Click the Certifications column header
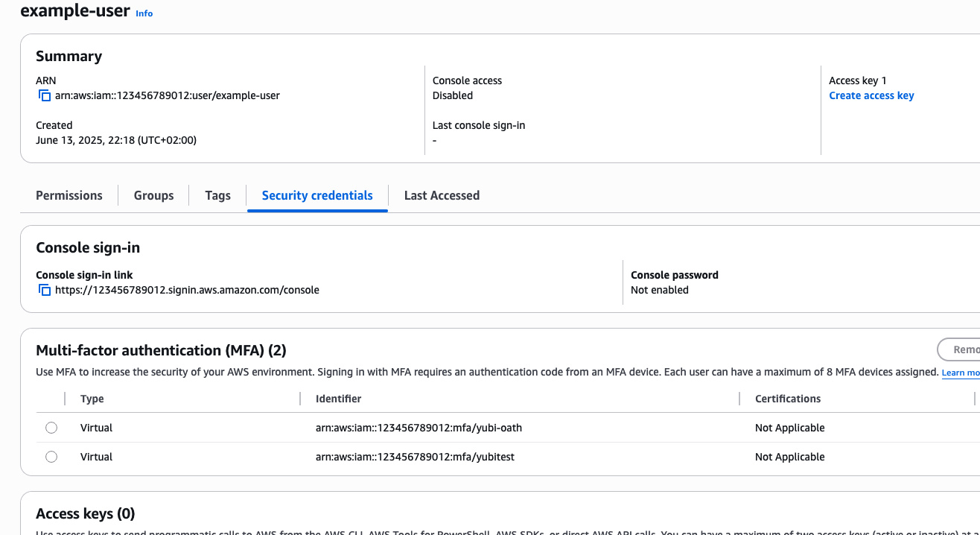Image resolution: width=980 pixels, height=535 pixels. pyautogui.click(x=787, y=399)
